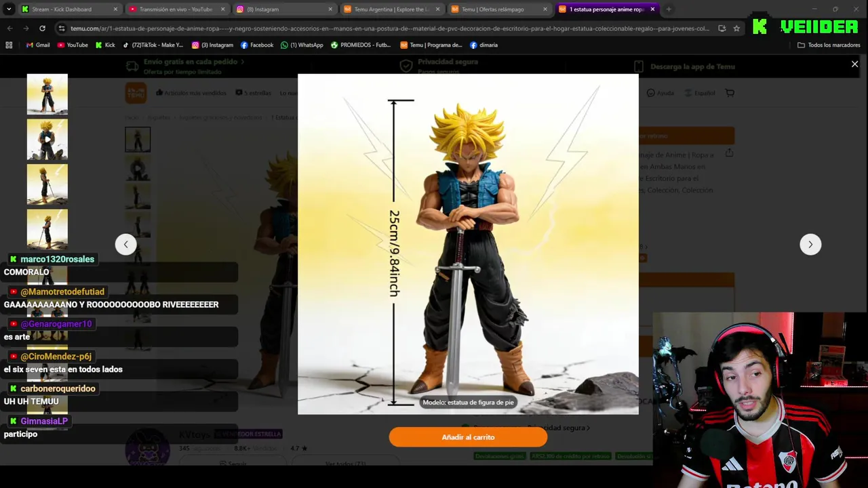Open the tab search dropdown arrow
This screenshot has height=488, width=868.
click(x=9, y=9)
